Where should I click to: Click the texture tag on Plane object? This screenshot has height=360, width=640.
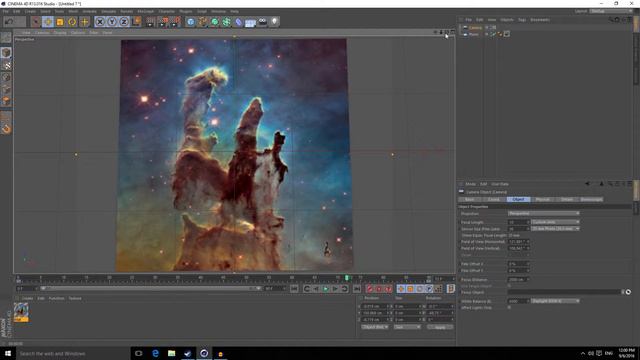507,34
